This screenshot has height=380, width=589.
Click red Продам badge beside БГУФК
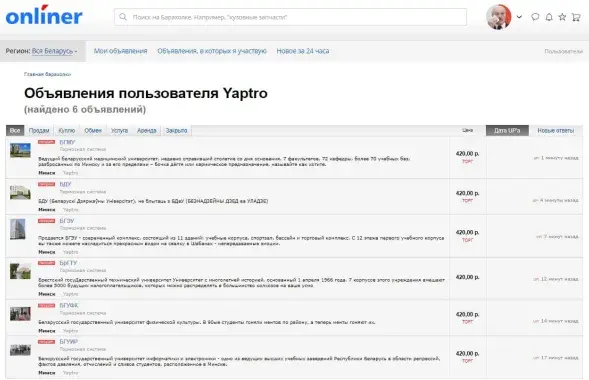pos(46,305)
